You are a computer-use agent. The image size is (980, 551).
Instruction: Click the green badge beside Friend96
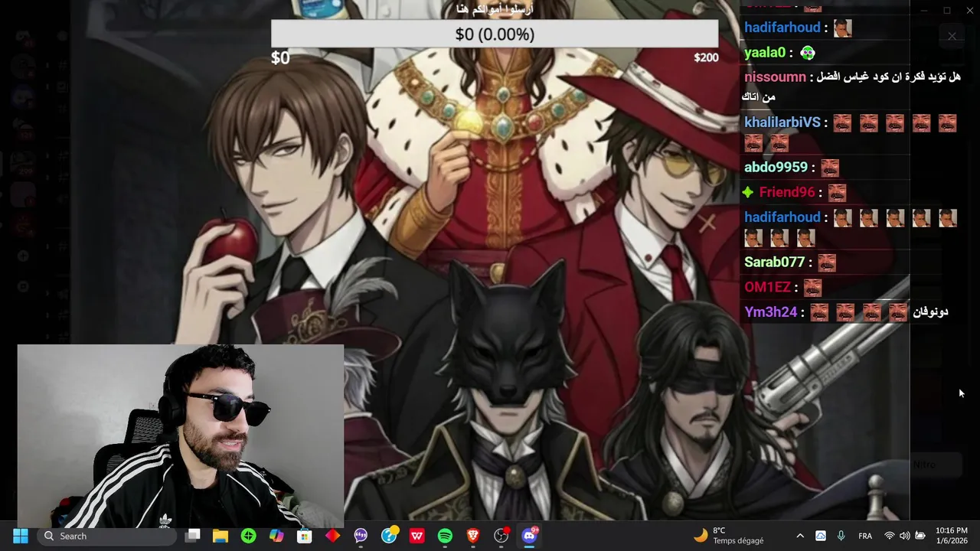tap(749, 192)
